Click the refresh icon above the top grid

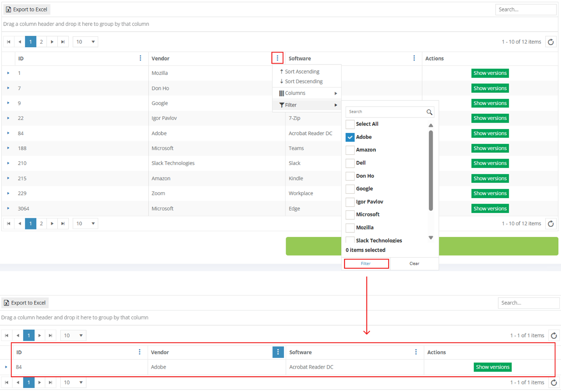[551, 42]
